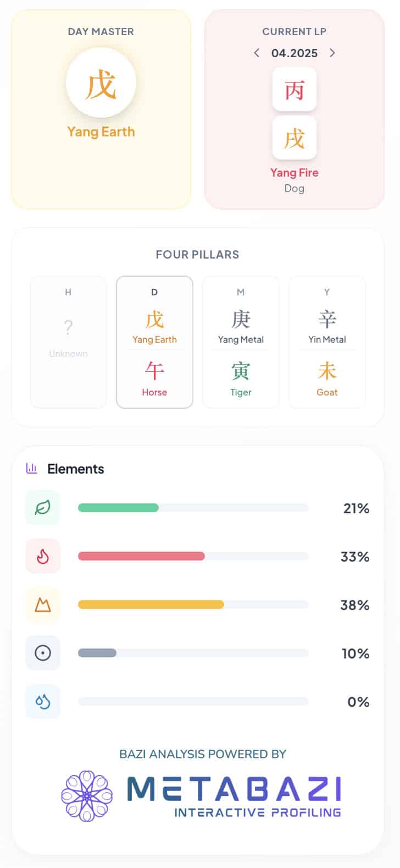400x868 pixels.
Task: Click the MetaBazi Interactive Profiling text link
Action: [x=235, y=795]
